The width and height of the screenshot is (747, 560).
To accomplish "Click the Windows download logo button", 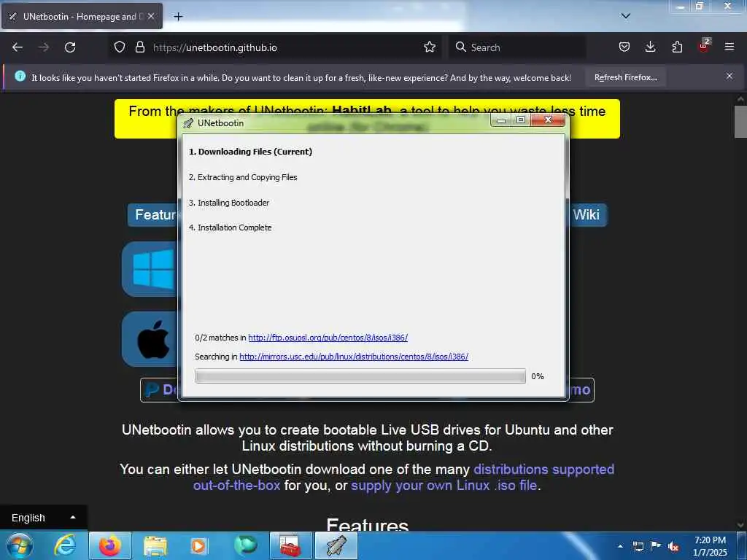I will coord(150,269).
